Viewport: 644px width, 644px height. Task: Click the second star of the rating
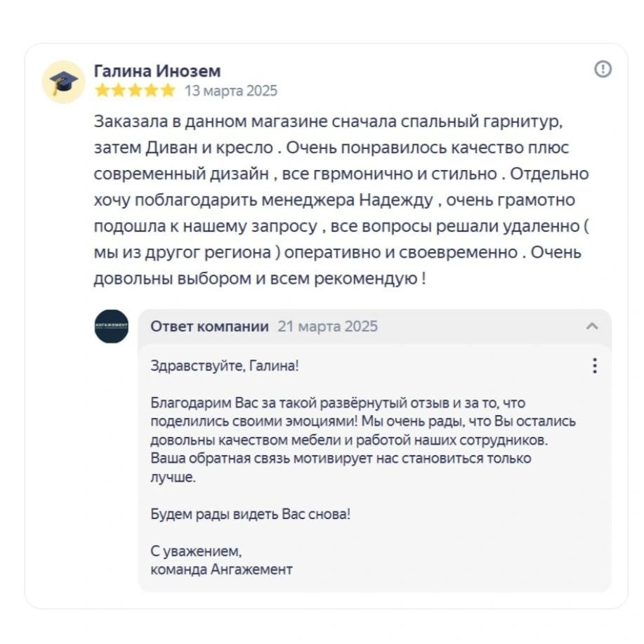(118, 91)
